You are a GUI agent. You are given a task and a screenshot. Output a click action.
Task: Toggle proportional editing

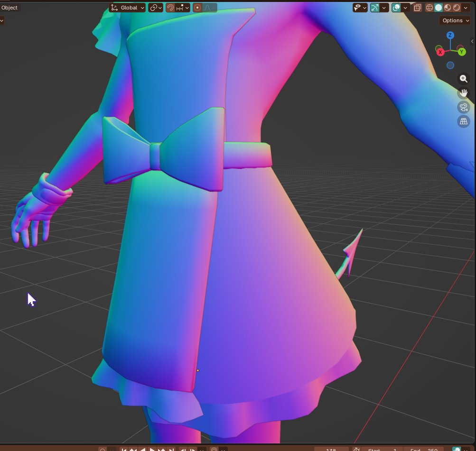click(197, 8)
